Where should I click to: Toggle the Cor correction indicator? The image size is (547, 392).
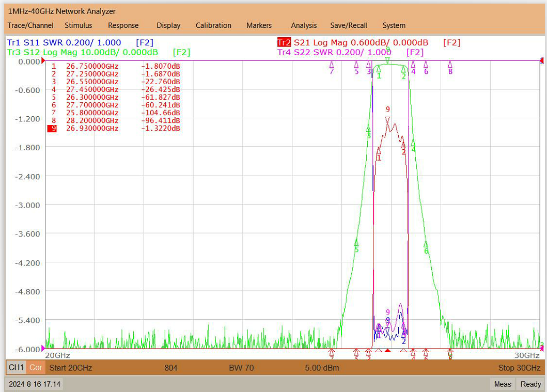click(x=36, y=368)
